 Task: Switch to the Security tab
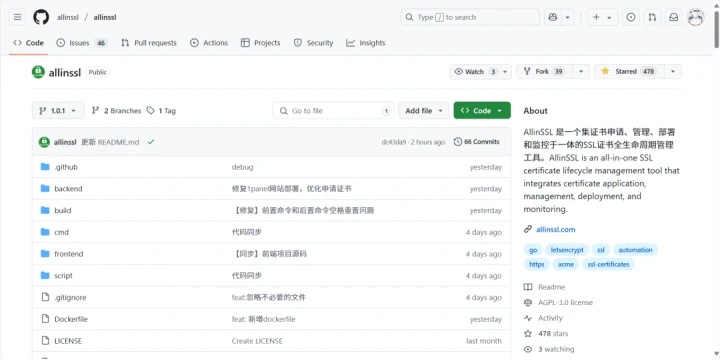(x=314, y=43)
